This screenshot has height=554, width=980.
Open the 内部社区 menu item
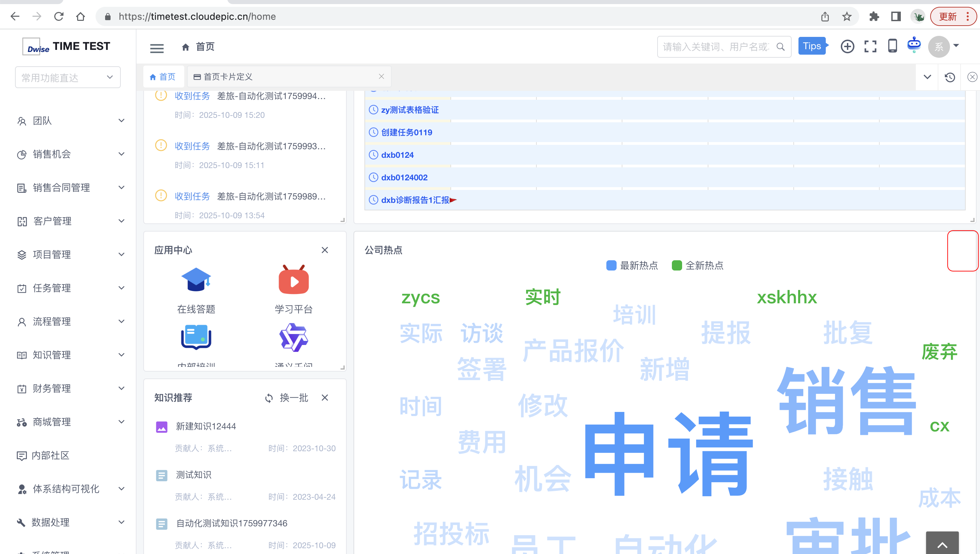(51, 455)
